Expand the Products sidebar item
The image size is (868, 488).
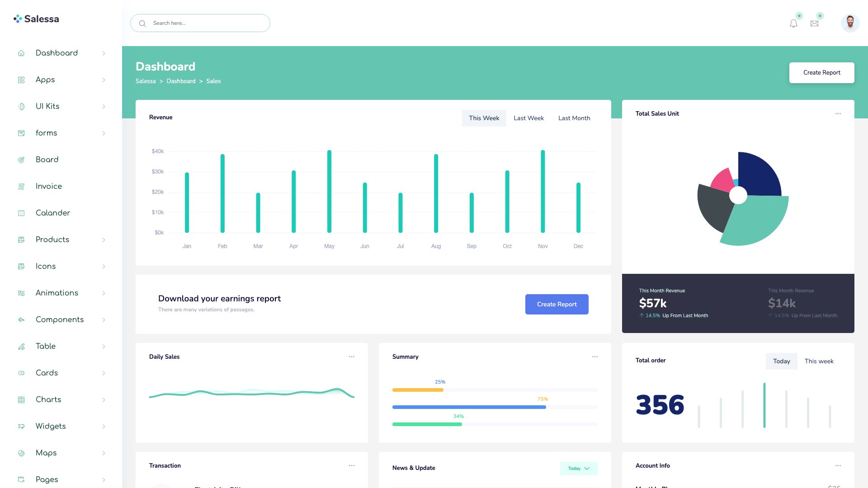click(104, 239)
